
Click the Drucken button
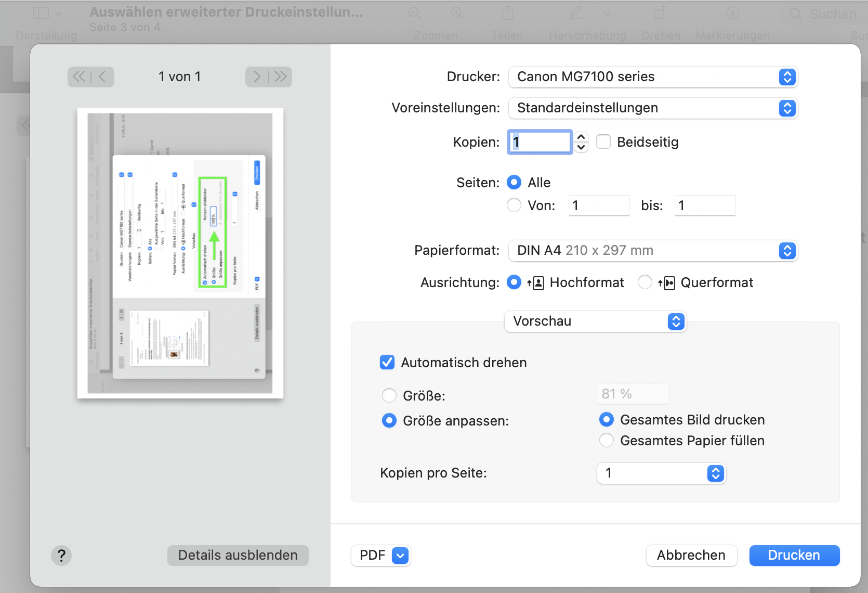[x=794, y=556]
